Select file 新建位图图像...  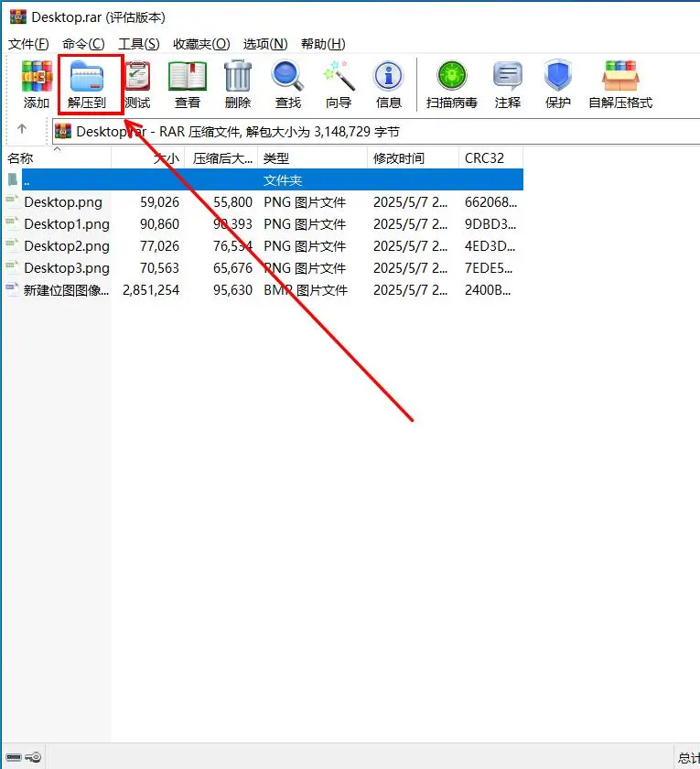click(66, 290)
